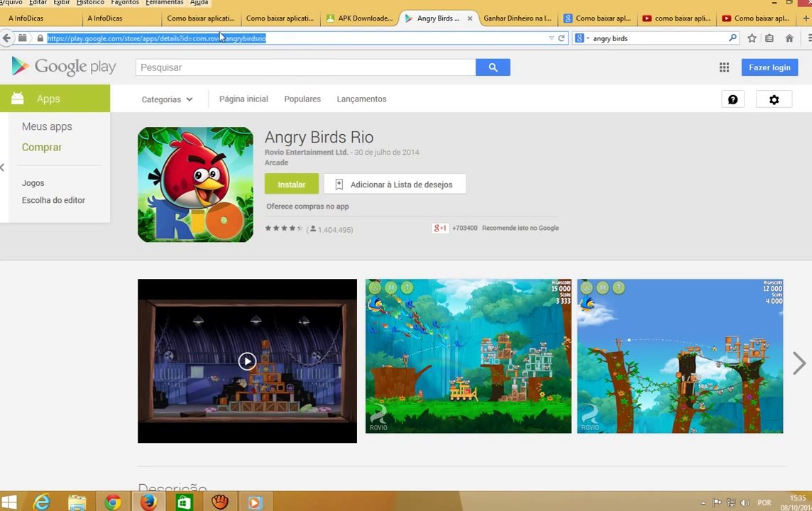Screen dimensions: 812x511
Task: Open the help question mark icon
Action: pos(733,99)
